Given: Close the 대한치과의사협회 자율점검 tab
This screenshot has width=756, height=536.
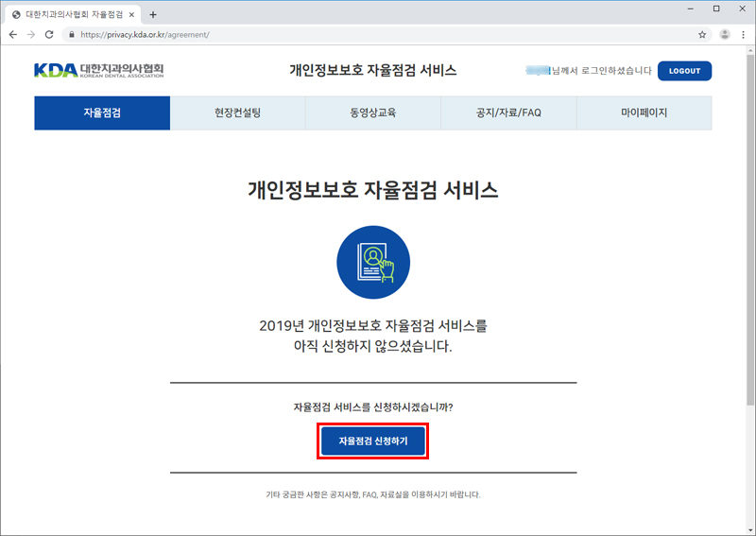Looking at the screenshot, I should tap(131, 14).
